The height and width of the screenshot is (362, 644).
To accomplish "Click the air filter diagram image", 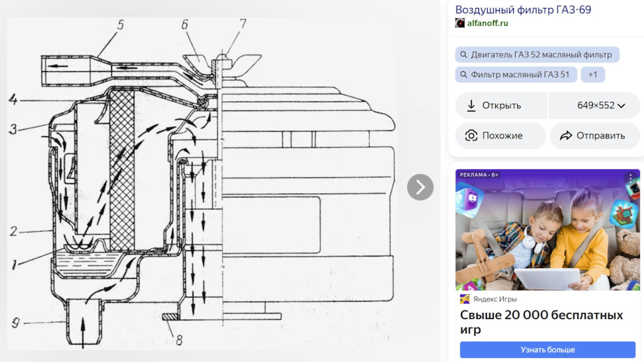I will [x=201, y=181].
